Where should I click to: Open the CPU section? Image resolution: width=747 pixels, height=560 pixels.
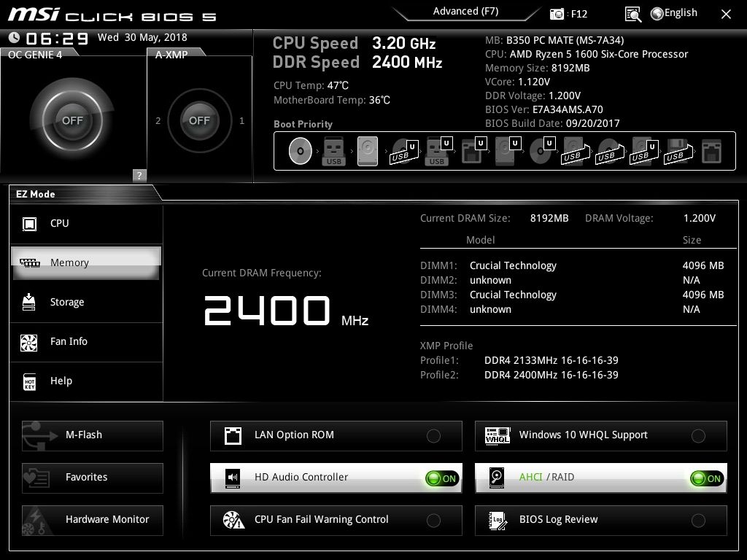pos(86,223)
